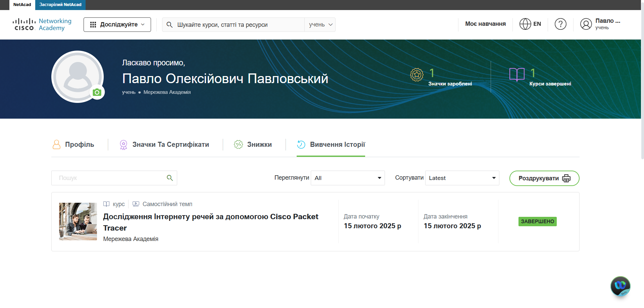
Task: Click Самостійний темп label
Action: point(167,204)
